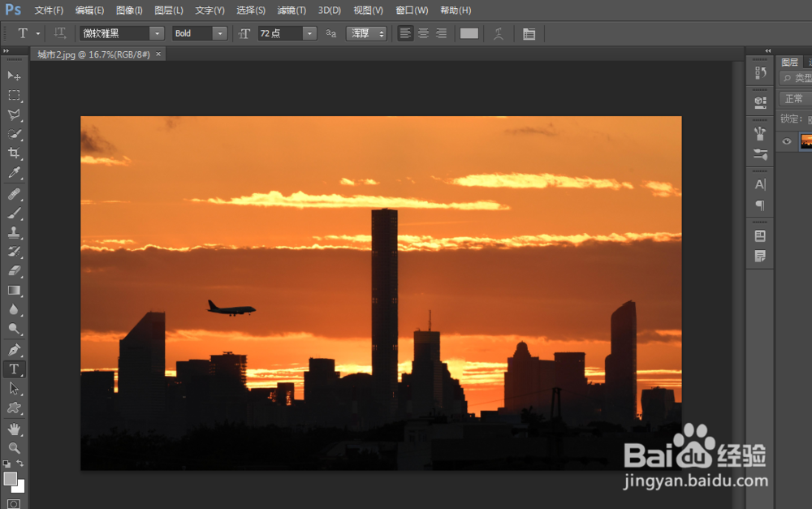The height and width of the screenshot is (509, 812).
Task: Open the 窗口(W) menu
Action: (412, 11)
